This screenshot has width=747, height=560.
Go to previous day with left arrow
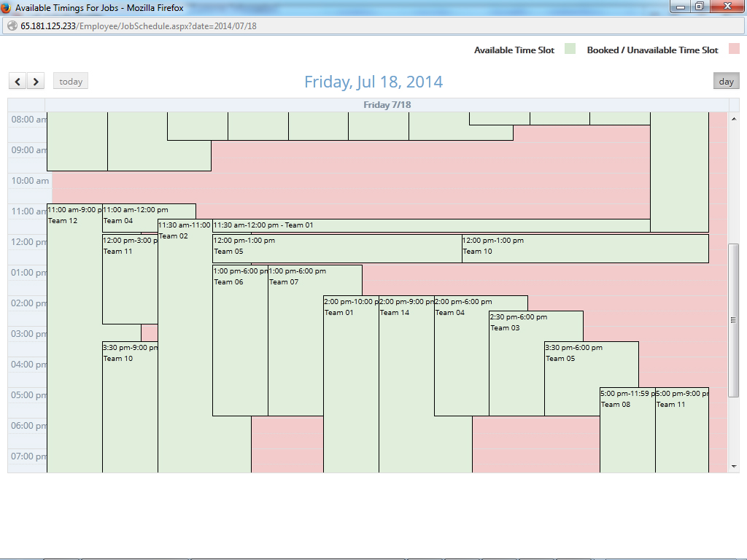[x=18, y=81]
